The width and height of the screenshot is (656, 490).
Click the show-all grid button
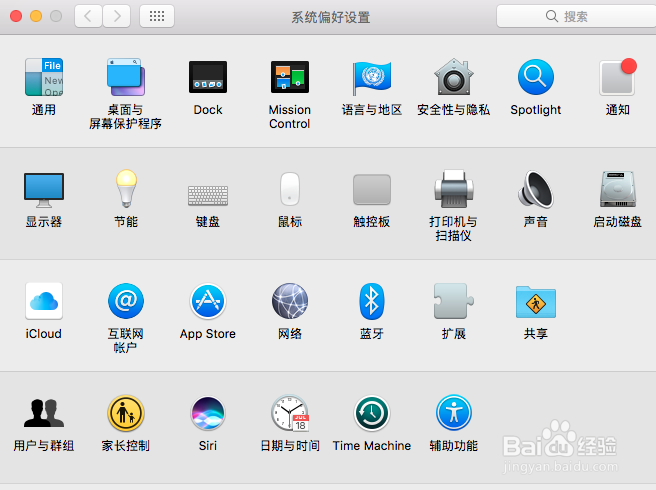(157, 16)
